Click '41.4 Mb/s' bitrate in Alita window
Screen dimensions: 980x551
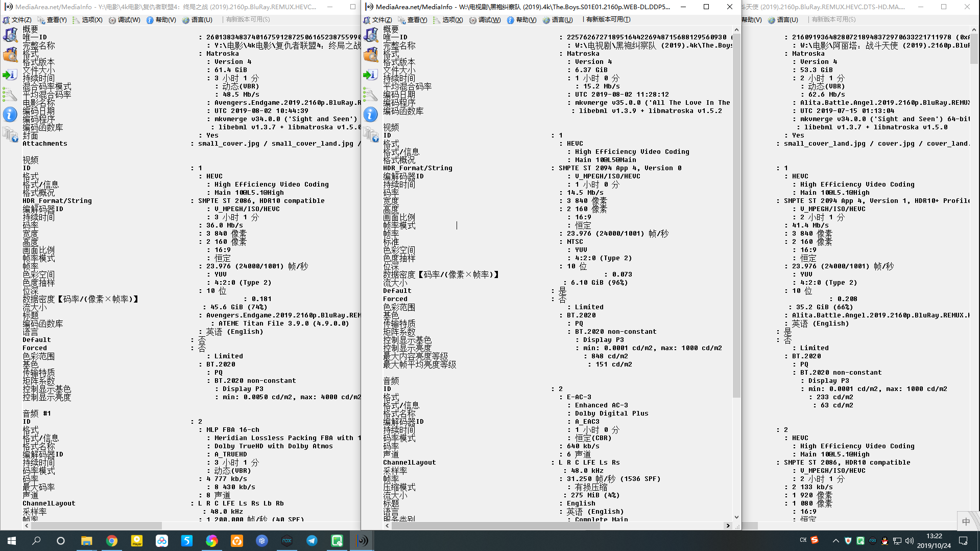(x=810, y=225)
